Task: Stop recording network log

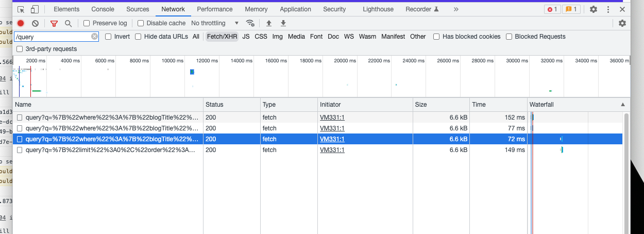Action: [21, 23]
